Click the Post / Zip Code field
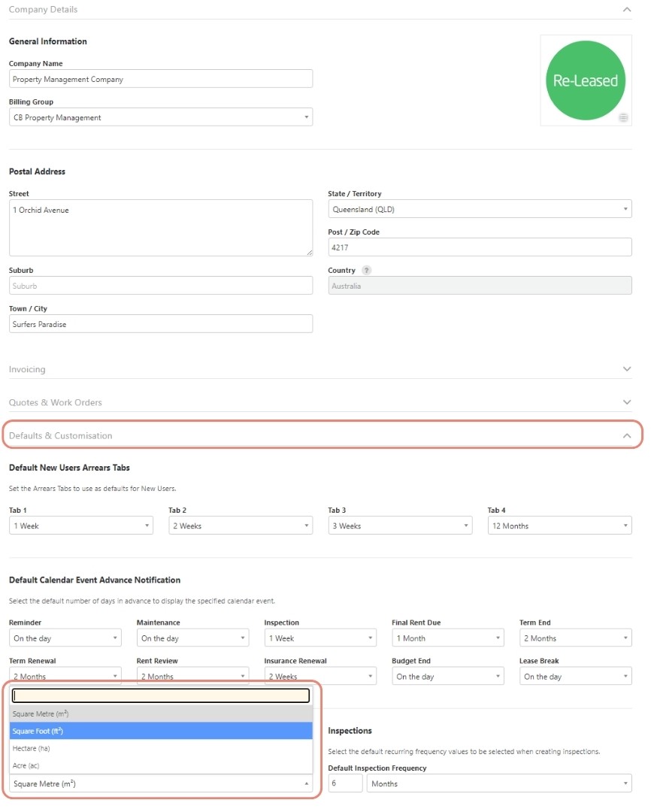This screenshot has height=812, width=651. pos(480,247)
